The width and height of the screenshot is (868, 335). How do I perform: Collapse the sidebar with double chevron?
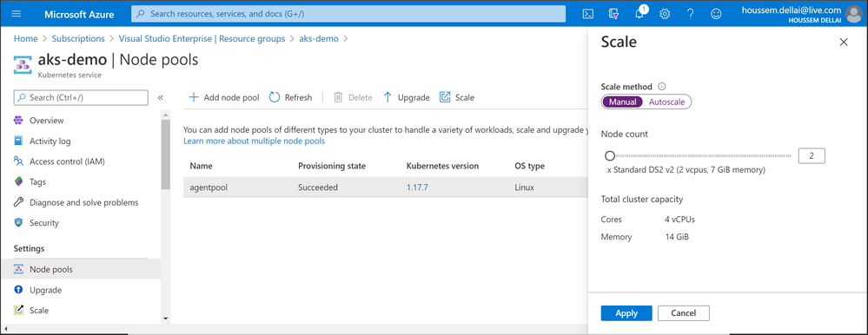(x=161, y=98)
